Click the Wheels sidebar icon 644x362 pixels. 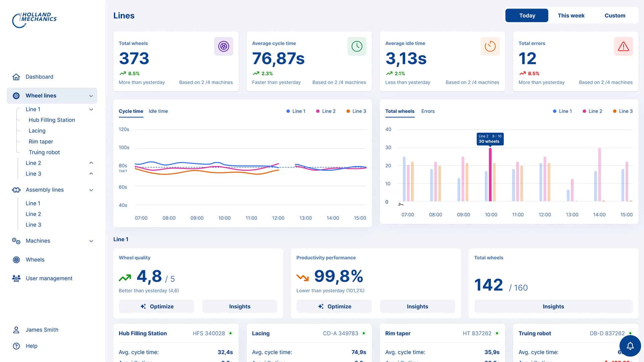pyautogui.click(x=16, y=260)
